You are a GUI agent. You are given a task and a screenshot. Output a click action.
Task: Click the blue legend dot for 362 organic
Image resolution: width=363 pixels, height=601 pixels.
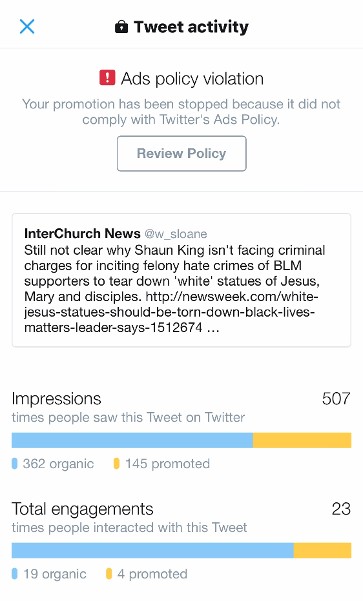point(15,464)
